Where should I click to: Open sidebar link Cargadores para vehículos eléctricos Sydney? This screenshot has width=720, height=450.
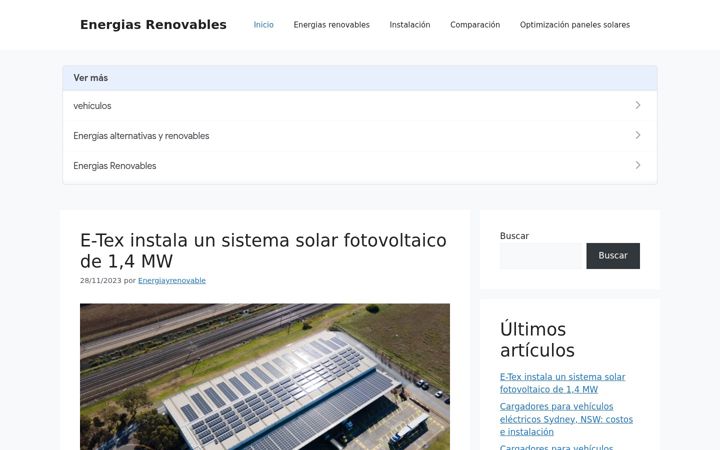pos(566,419)
